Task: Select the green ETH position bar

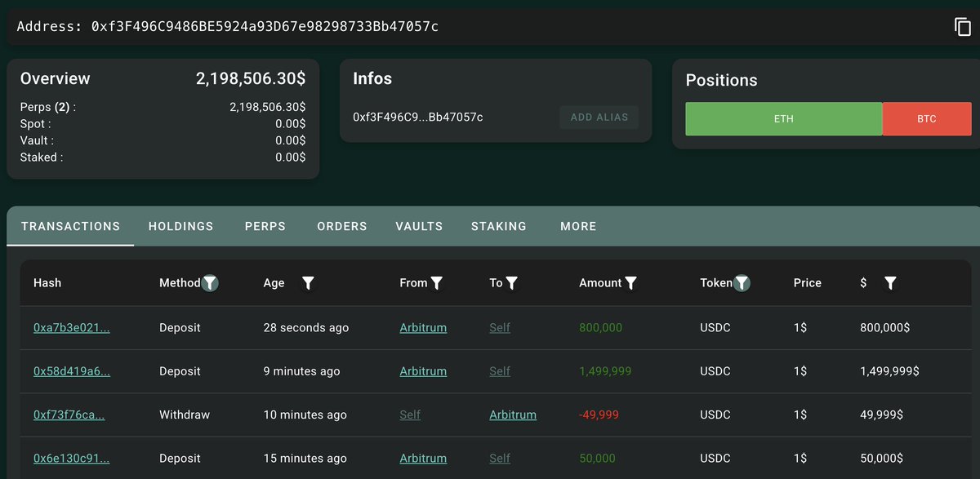Action: tap(784, 119)
